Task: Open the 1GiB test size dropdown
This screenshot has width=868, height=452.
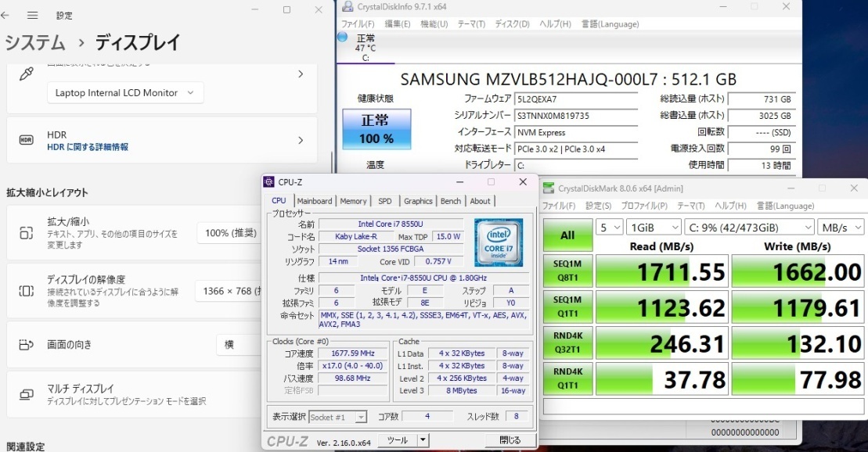Action: point(654,228)
